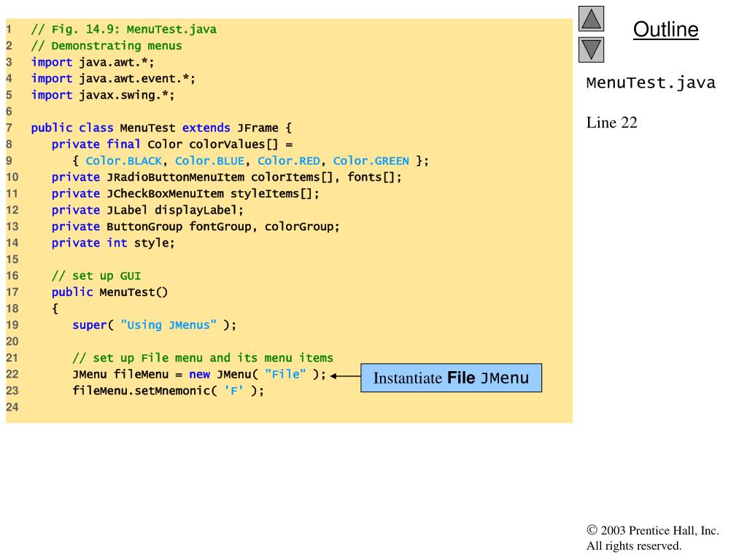747x560 pixels.
Task: Click the Prentice Hall copyright notice
Action: point(653,538)
